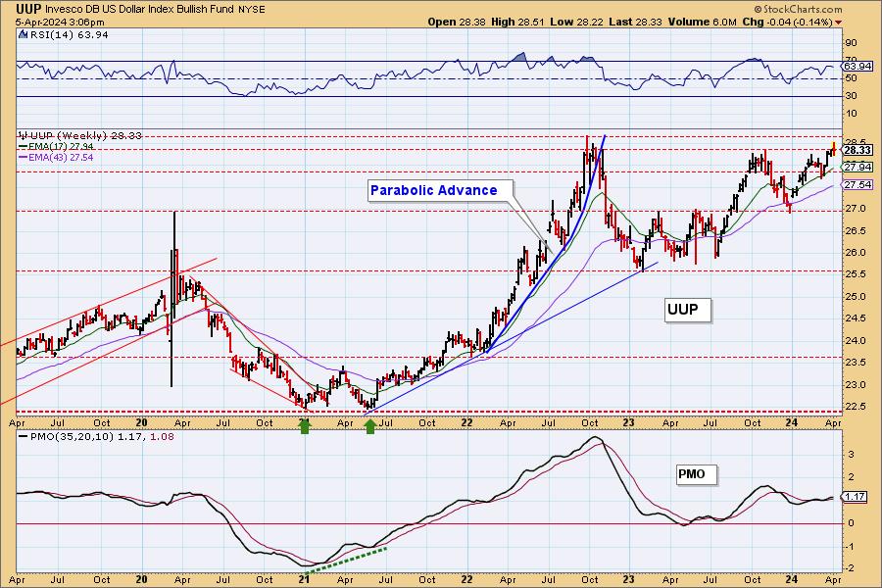Click the UUP ticker symbol in the header
882x588 pixels.
click(28, 9)
